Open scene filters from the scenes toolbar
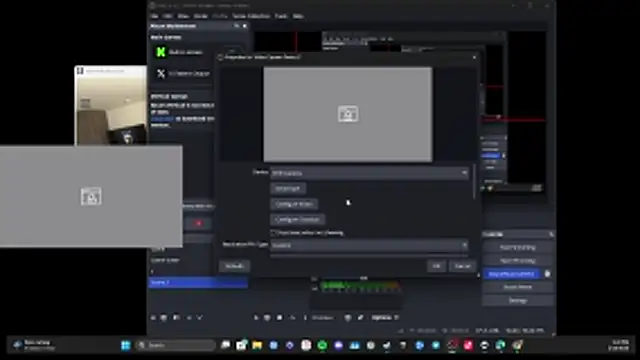 176,318
